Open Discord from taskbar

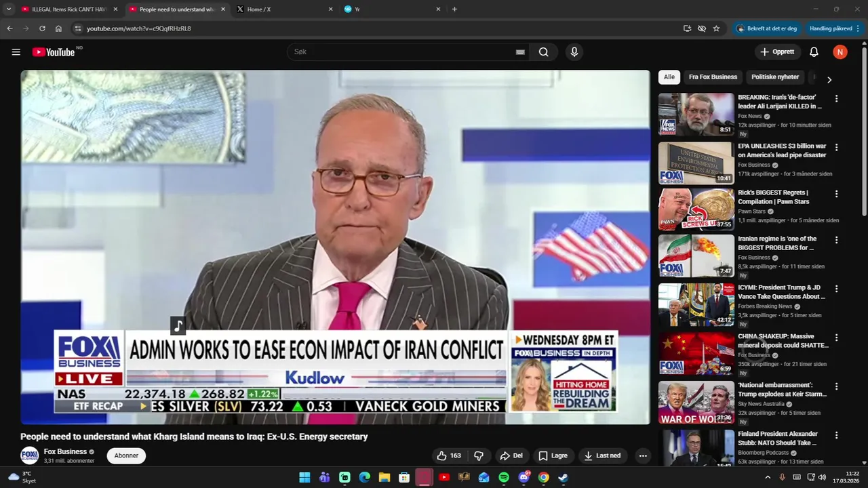click(524, 477)
